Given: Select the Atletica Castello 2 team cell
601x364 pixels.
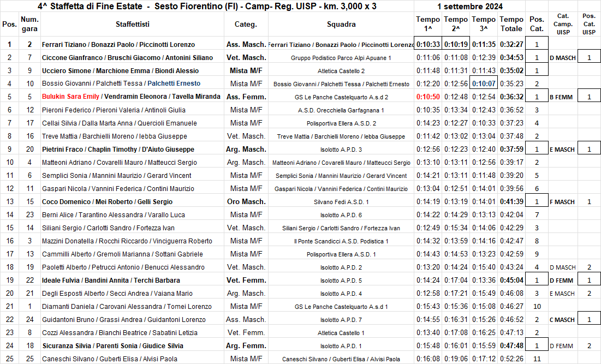Looking at the screenshot, I should [341, 71].
